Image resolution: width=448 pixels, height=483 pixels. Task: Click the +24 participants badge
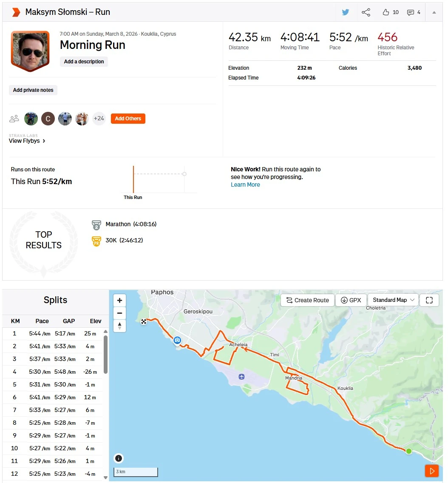click(x=99, y=119)
